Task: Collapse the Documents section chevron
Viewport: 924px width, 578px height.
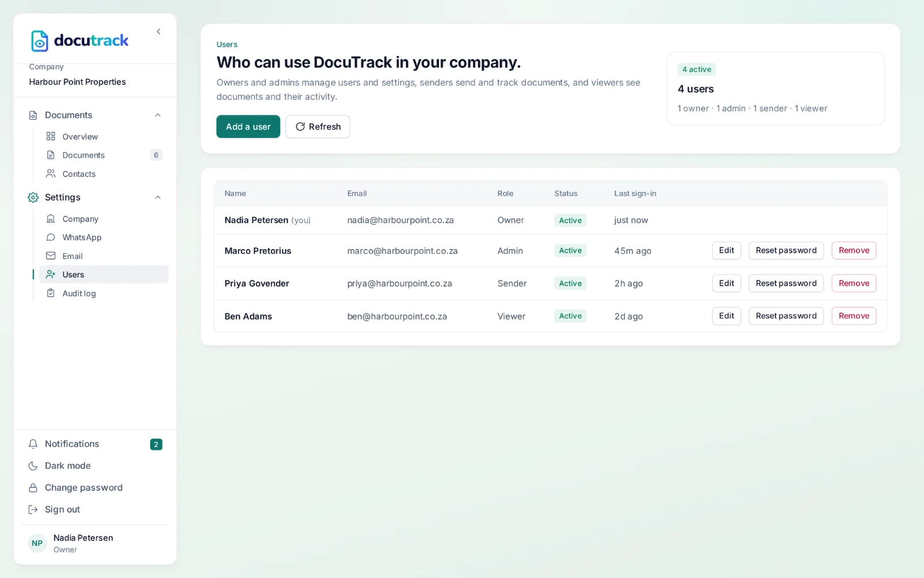Action: [x=158, y=115]
